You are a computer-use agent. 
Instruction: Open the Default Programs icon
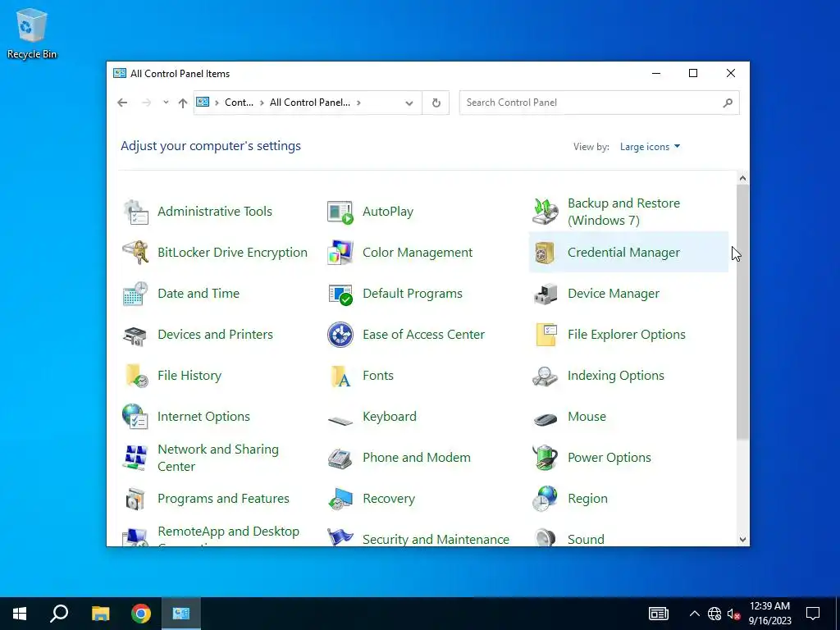[340, 294]
